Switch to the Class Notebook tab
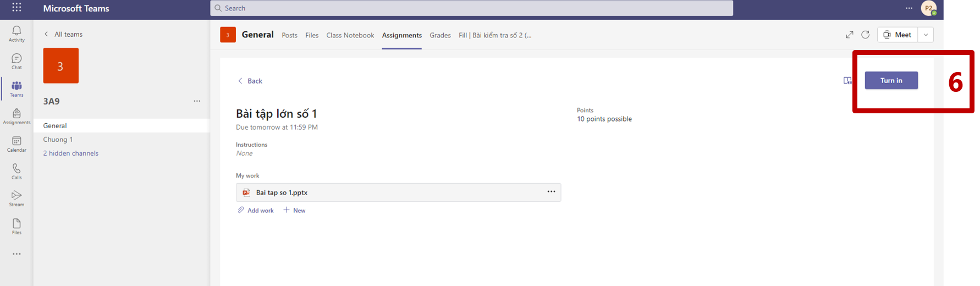Screen dimensions: 980x286 [x=350, y=35]
